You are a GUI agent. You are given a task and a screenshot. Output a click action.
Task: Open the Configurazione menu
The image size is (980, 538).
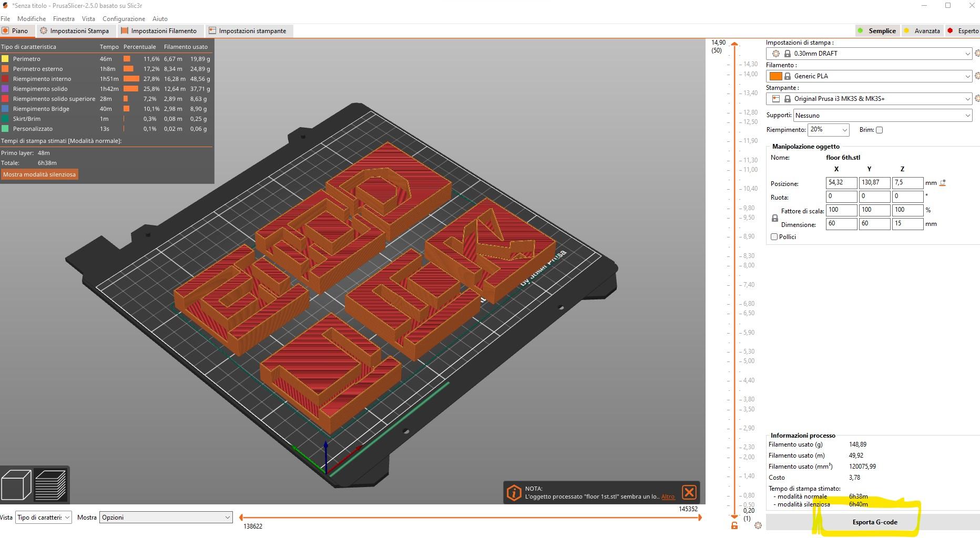point(124,18)
